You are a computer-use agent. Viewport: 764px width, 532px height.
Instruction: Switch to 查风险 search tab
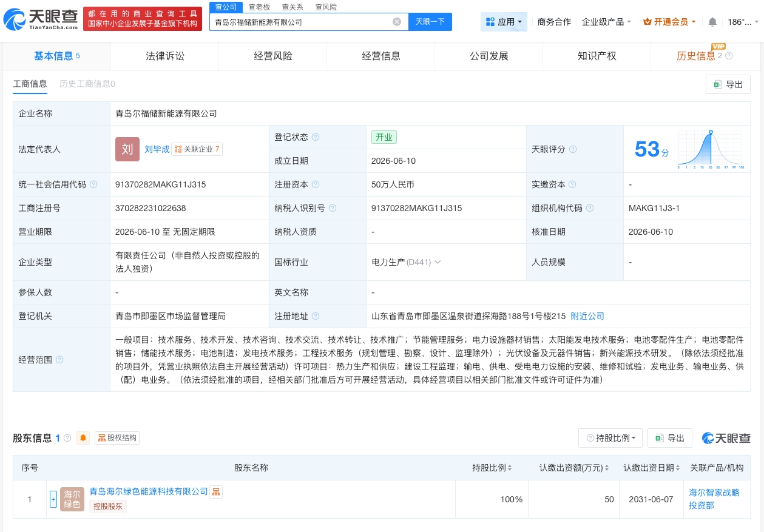coord(326,7)
